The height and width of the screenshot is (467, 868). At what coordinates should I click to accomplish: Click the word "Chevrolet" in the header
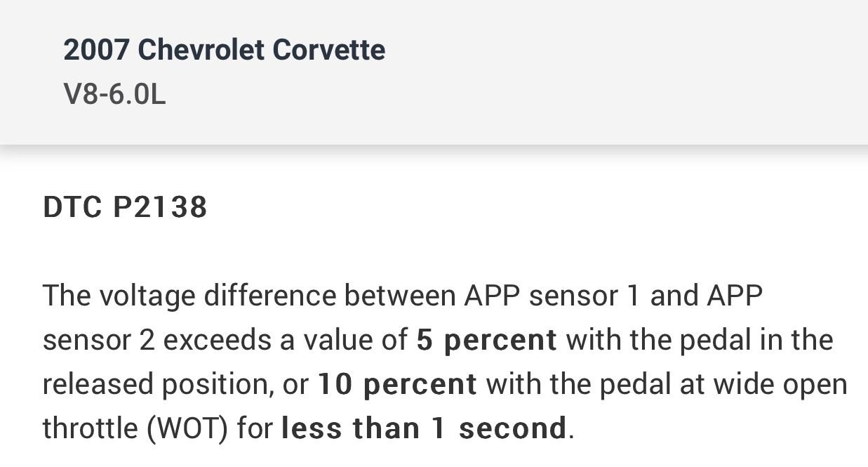201,50
